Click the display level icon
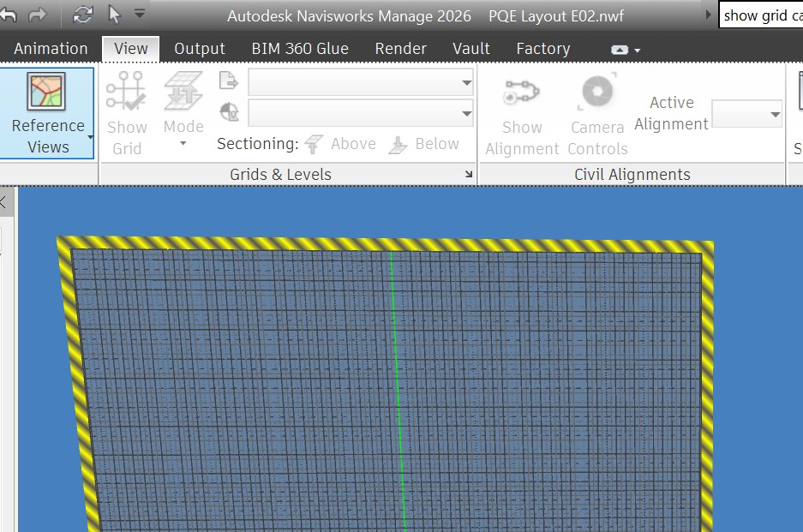 (229, 111)
